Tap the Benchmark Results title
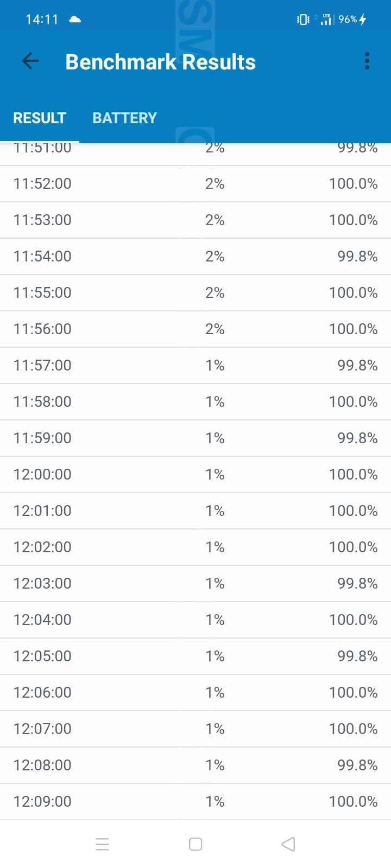391x868 pixels. (160, 62)
